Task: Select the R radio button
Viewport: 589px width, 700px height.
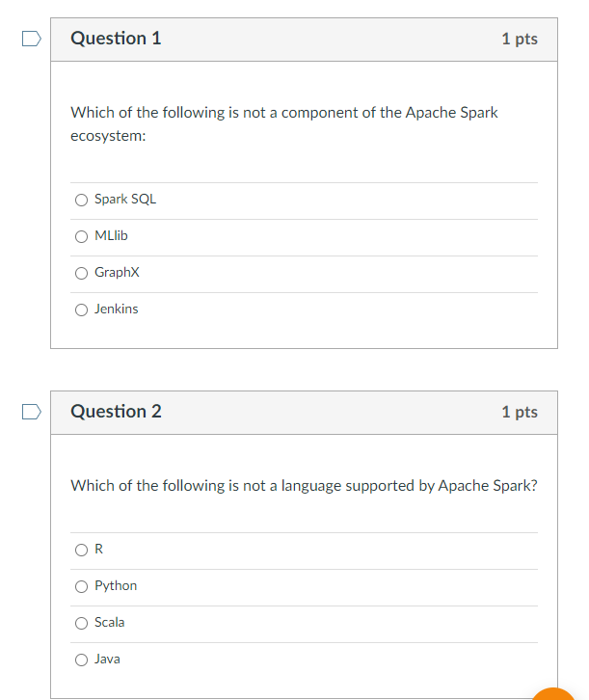Action: coord(81,550)
